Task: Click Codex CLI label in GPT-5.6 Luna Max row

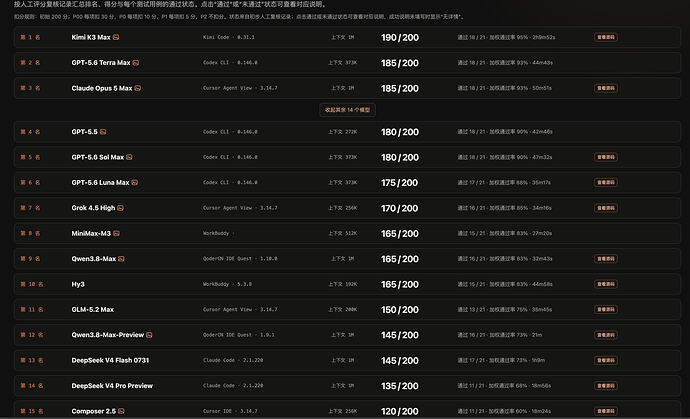Action: [230, 183]
